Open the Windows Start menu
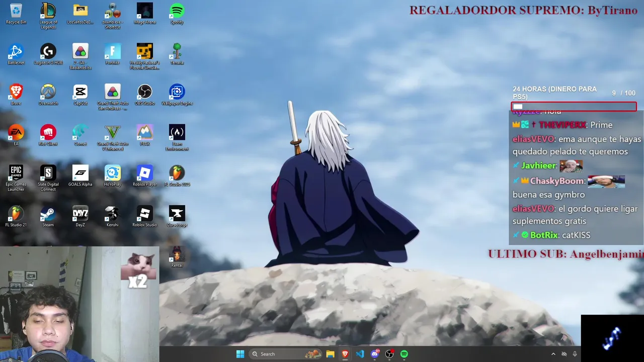644x362 pixels. 240,354
